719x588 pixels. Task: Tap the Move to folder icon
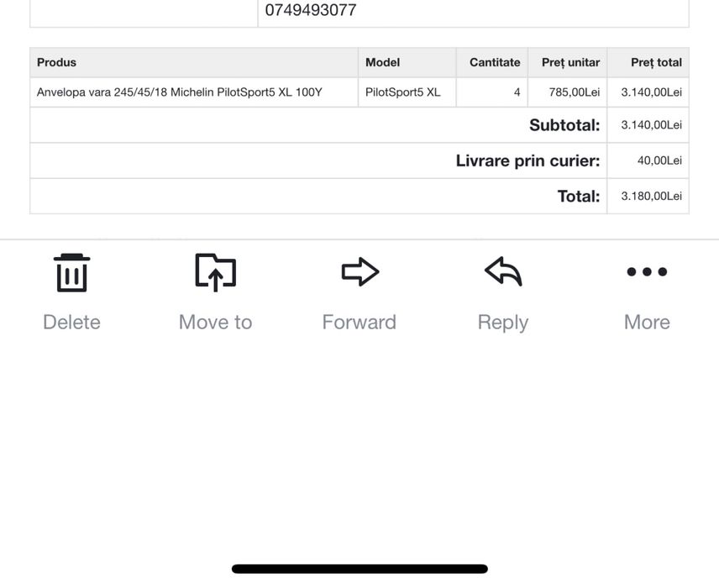pyautogui.click(x=216, y=272)
